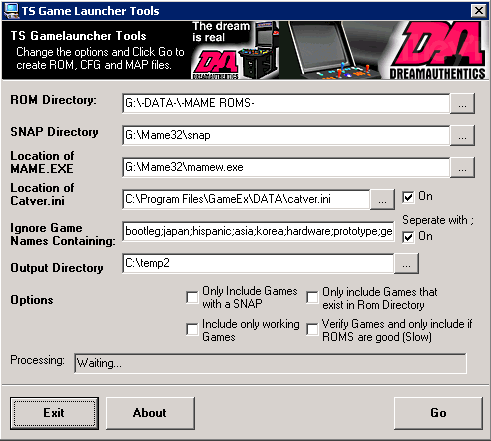Image resolution: width=491 pixels, height=441 pixels.
Task: Click the Go button
Action: tap(438, 413)
